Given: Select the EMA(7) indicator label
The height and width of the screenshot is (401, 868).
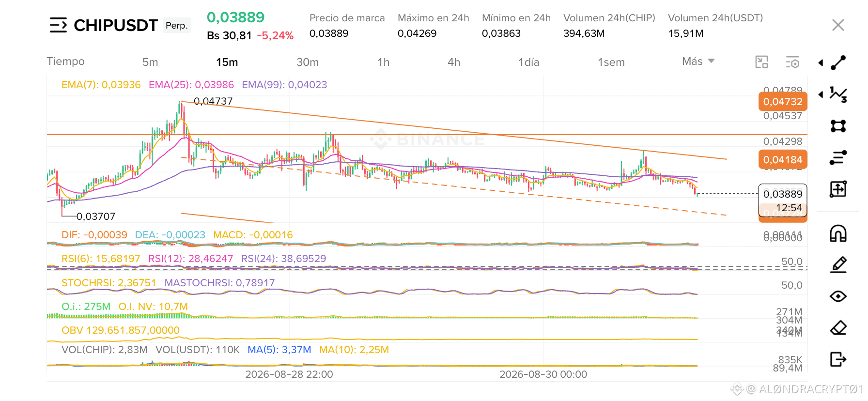Looking at the screenshot, I should pos(101,85).
